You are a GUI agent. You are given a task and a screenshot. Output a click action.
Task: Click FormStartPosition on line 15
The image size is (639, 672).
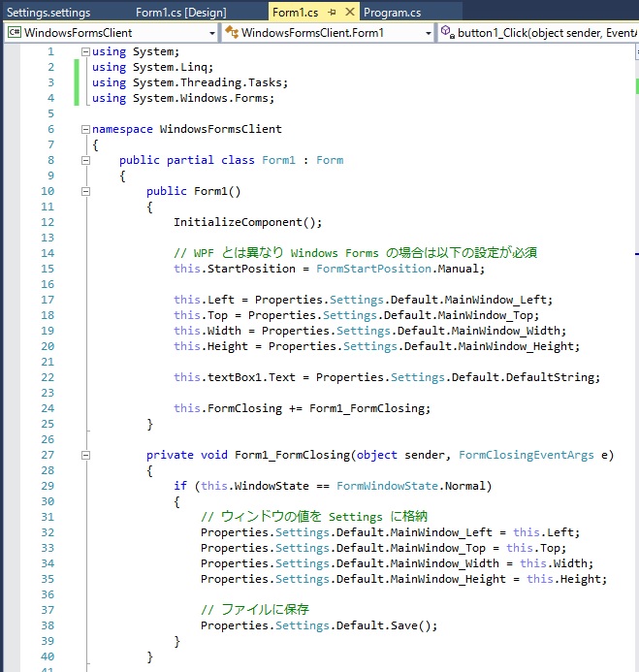[x=373, y=269]
